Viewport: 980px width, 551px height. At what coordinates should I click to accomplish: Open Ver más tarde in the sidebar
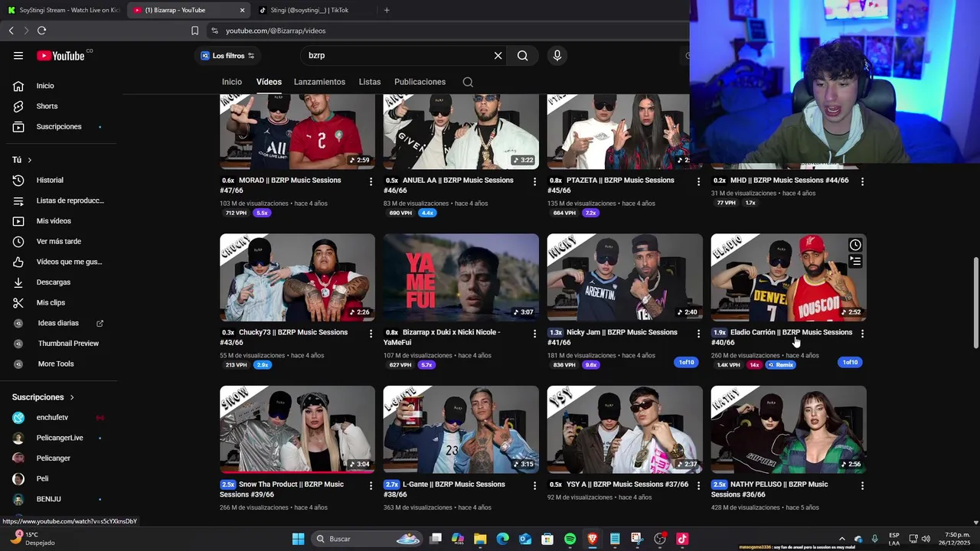coord(58,241)
